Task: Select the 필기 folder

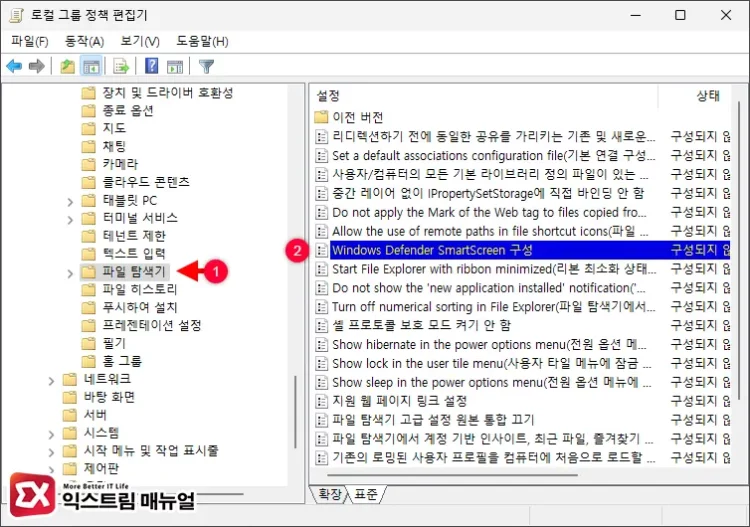Action: point(114,343)
